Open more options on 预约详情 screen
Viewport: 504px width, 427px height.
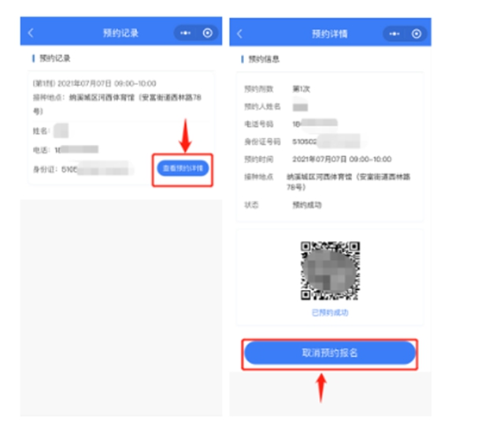pyautogui.click(x=395, y=34)
